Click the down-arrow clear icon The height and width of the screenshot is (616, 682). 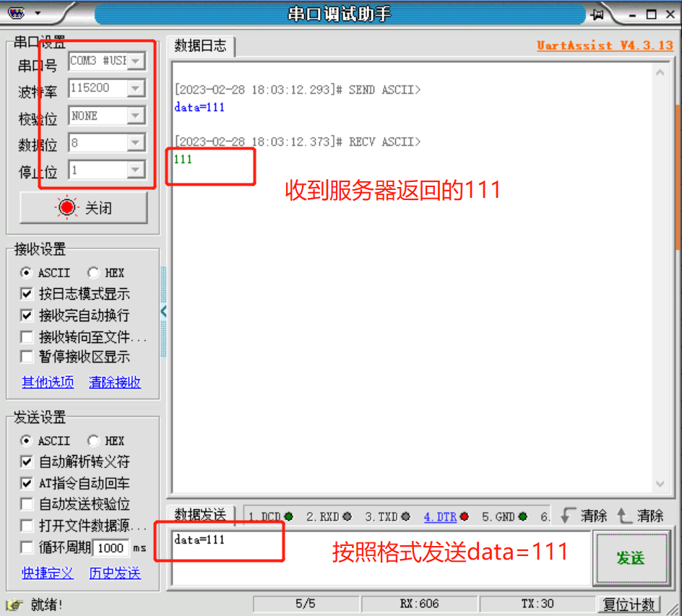[568, 516]
